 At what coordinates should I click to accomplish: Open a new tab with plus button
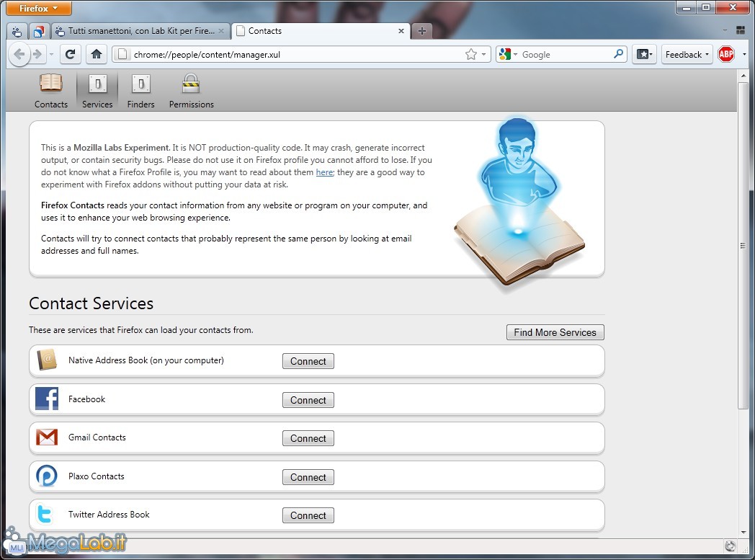[x=421, y=31]
